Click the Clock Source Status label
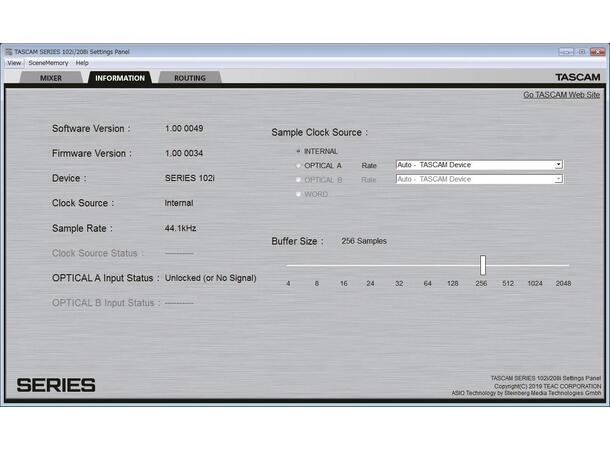This screenshot has width=610, height=450. [98, 253]
